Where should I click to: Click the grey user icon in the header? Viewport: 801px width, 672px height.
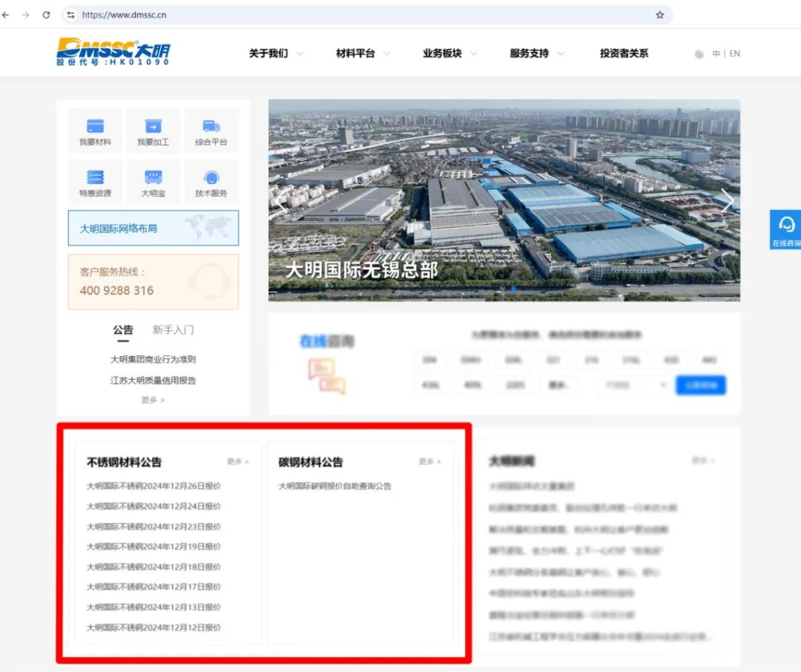699,53
